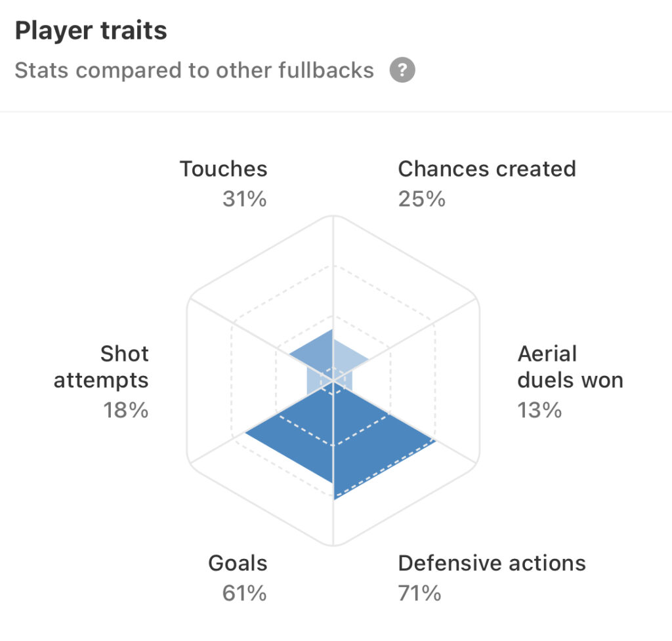The width and height of the screenshot is (672, 641).
Task: Click the Defensive actions label
Action: [492, 563]
